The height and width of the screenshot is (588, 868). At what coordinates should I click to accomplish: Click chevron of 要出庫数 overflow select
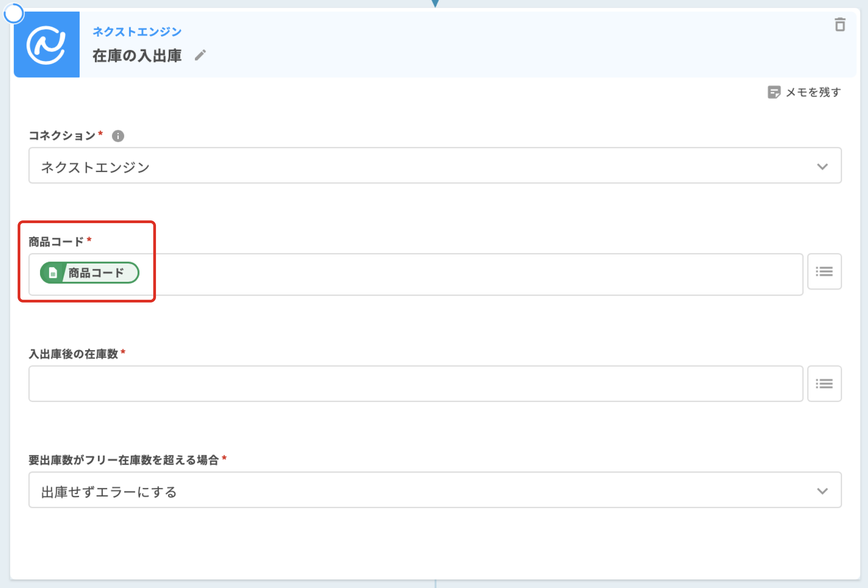pyautogui.click(x=822, y=490)
